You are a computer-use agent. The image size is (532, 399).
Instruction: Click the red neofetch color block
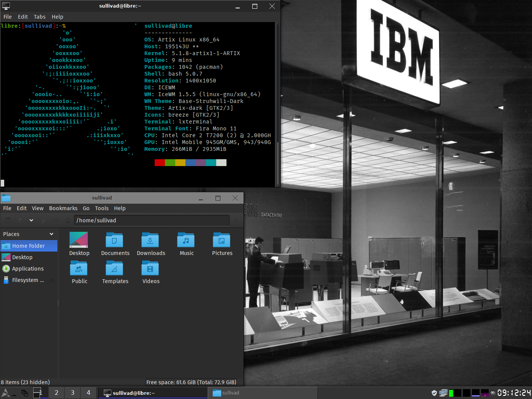(x=160, y=163)
